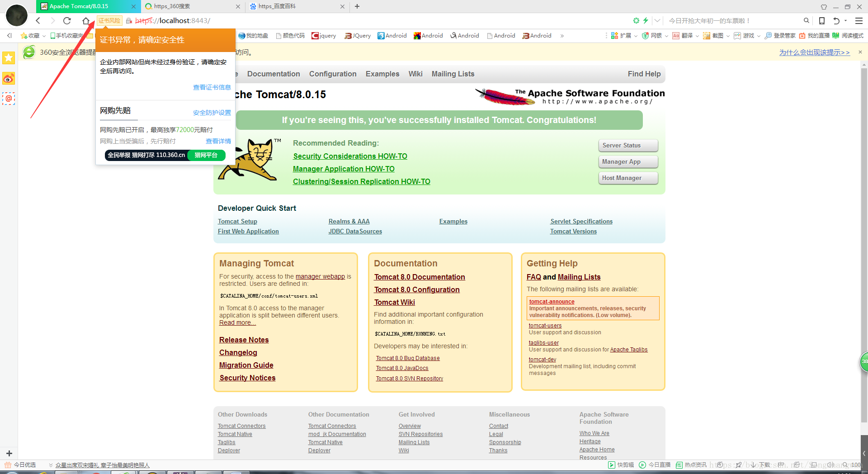This screenshot has width=868, height=474.
Task: Open 查看证书信息 view certificate info link
Action: 212,87
